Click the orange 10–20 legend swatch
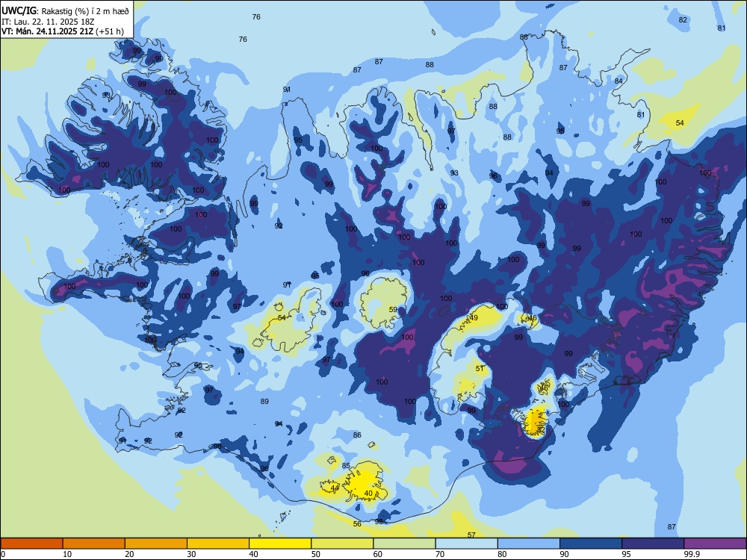The width and height of the screenshot is (747, 560). tap(94, 544)
